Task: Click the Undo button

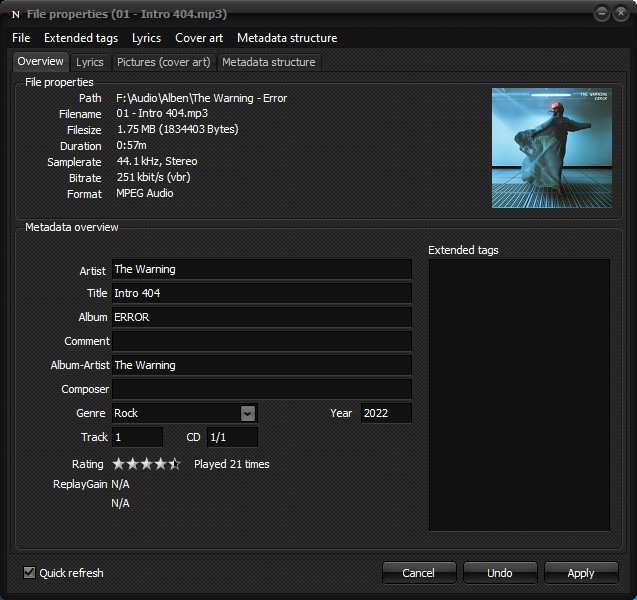Action: pyautogui.click(x=500, y=573)
